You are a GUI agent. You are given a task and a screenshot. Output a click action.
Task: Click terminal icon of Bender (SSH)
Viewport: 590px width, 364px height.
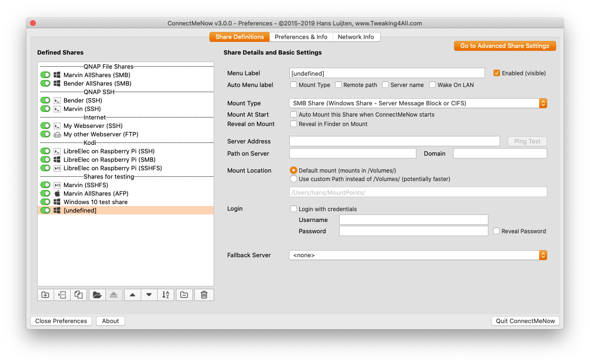[57, 100]
